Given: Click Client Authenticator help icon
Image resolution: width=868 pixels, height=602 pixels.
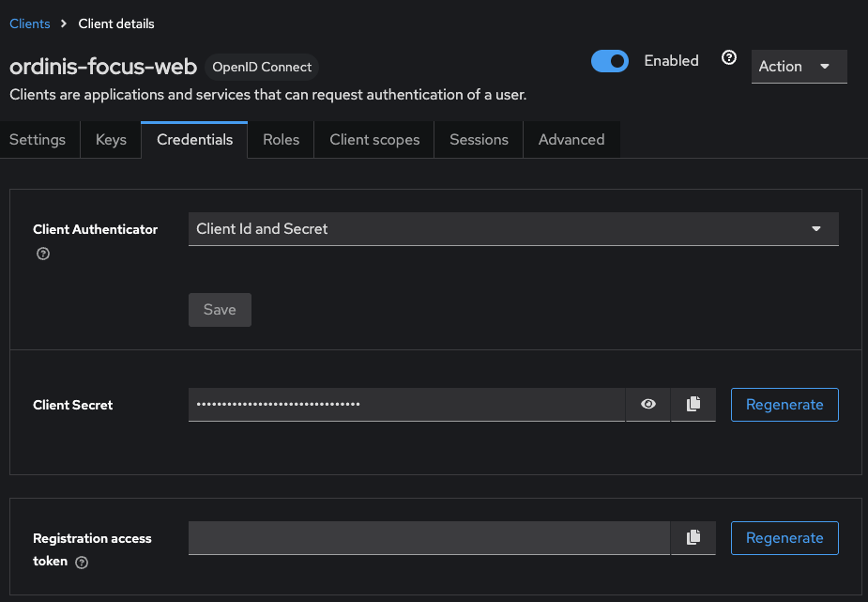Looking at the screenshot, I should pos(42,254).
